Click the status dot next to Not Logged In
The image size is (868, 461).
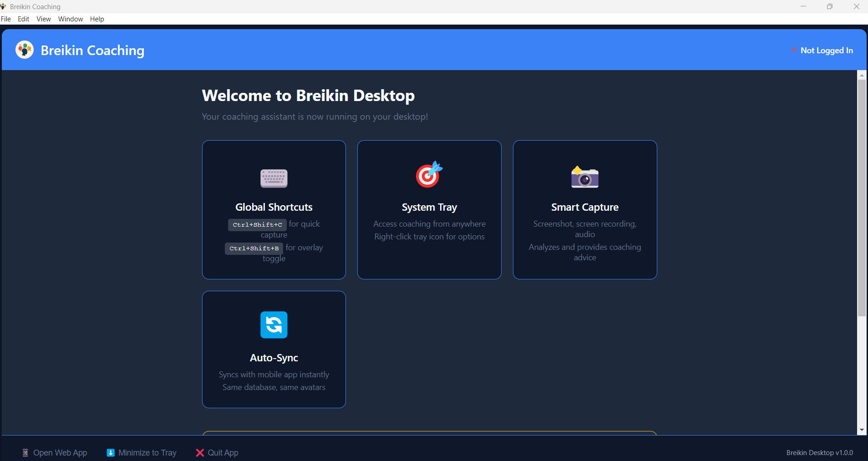click(x=793, y=50)
